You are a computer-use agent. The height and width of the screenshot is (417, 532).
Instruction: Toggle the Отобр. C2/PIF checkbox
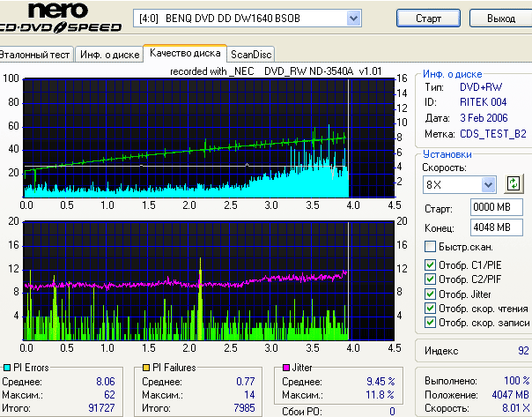click(x=430, y=279)
